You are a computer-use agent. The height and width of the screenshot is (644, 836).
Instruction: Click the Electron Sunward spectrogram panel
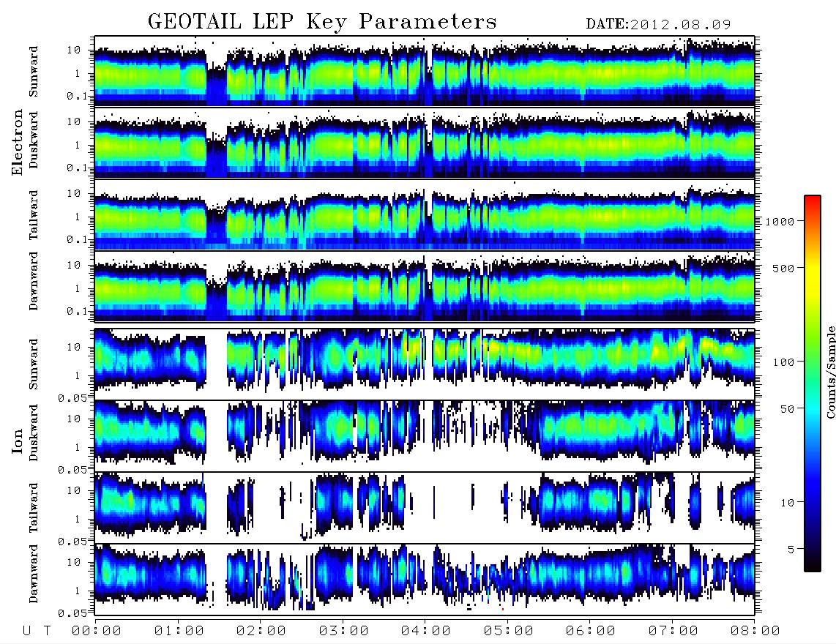(425, 70)
